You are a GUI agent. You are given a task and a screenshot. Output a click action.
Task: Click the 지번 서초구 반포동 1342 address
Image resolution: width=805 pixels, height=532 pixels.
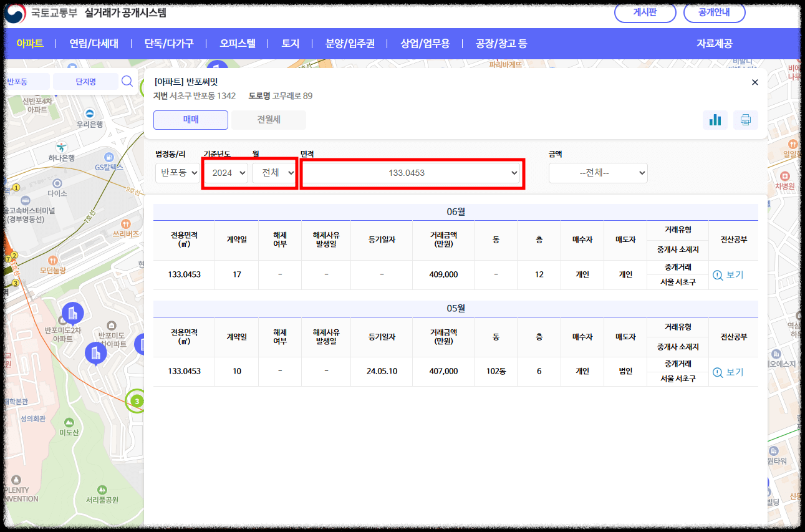[x=195, y=96]
